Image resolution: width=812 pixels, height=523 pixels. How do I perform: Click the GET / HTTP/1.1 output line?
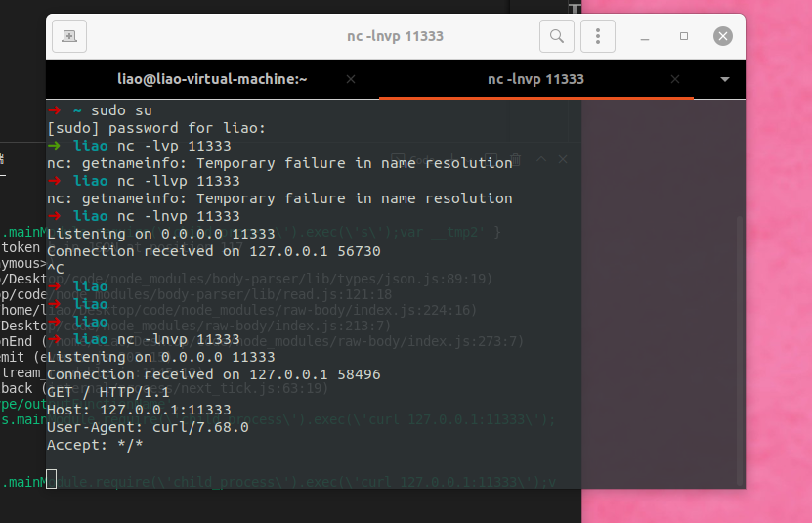pyautogui.click(x=107, y=392)
